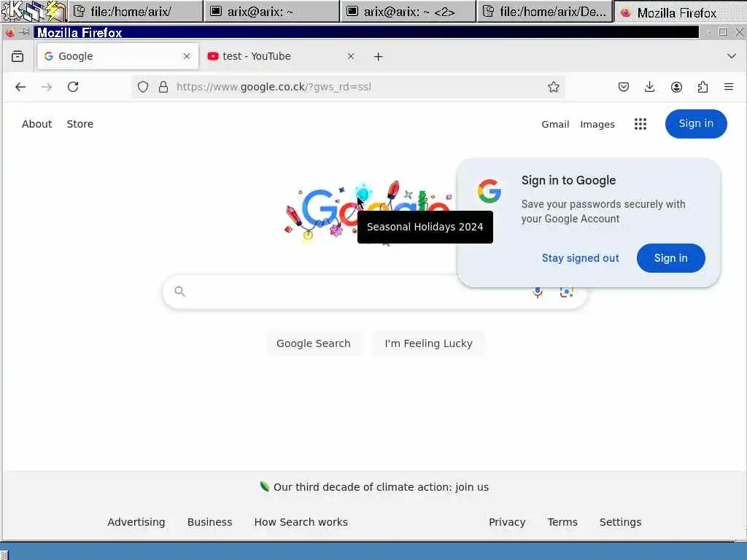Click the Seasonal Holidays 2024 Google doodle

(x=367, y=212)
